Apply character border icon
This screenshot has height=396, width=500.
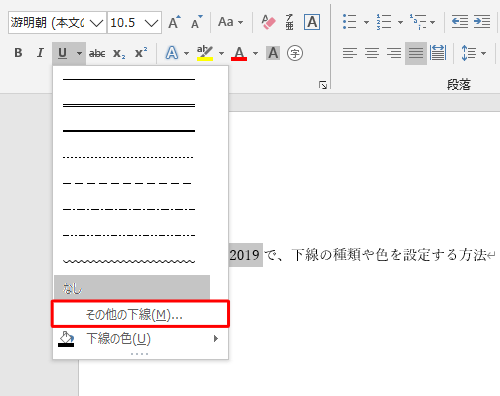(x=312, y=22)
